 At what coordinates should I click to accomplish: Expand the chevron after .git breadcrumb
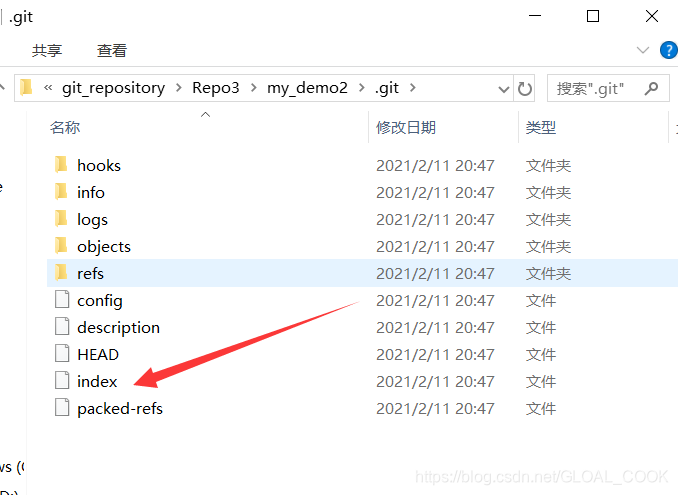click(x=413, y=88)
